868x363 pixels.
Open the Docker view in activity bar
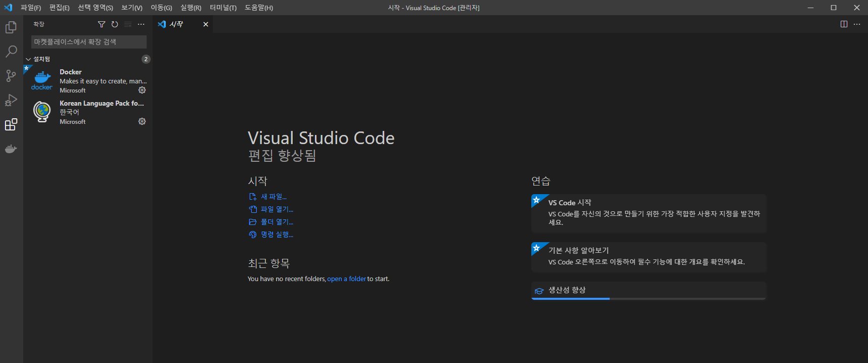(x=11, y=149)
